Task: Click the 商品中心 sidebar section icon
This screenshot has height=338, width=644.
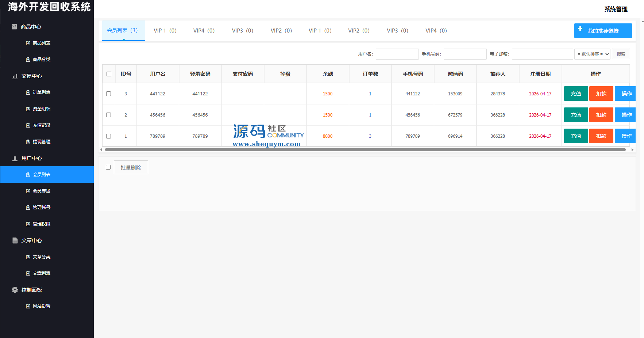Action: [x=14, y=27]
